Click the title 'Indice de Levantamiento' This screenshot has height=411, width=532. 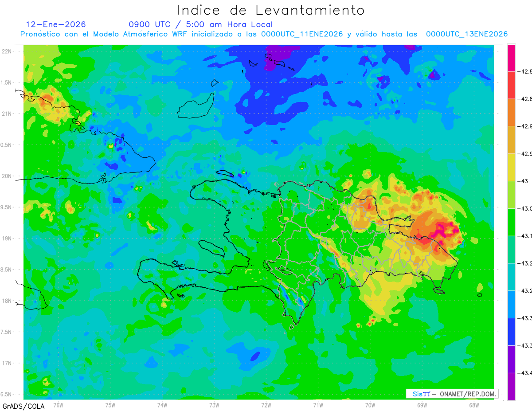(270, 10)
